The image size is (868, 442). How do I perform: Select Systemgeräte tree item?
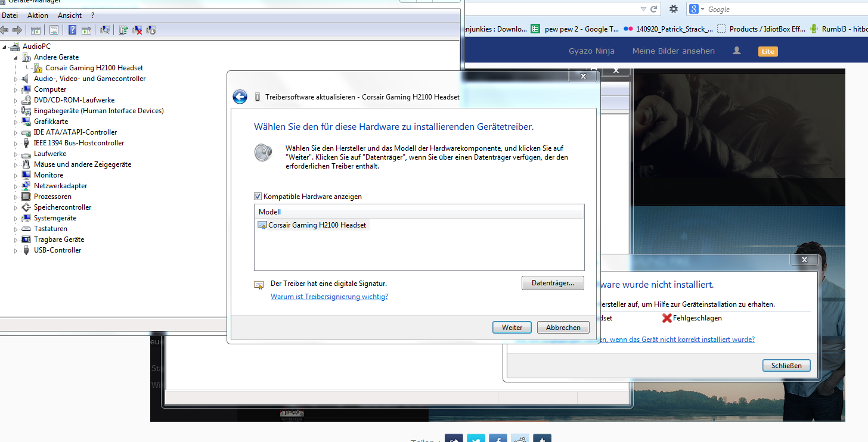coord(55,218)
